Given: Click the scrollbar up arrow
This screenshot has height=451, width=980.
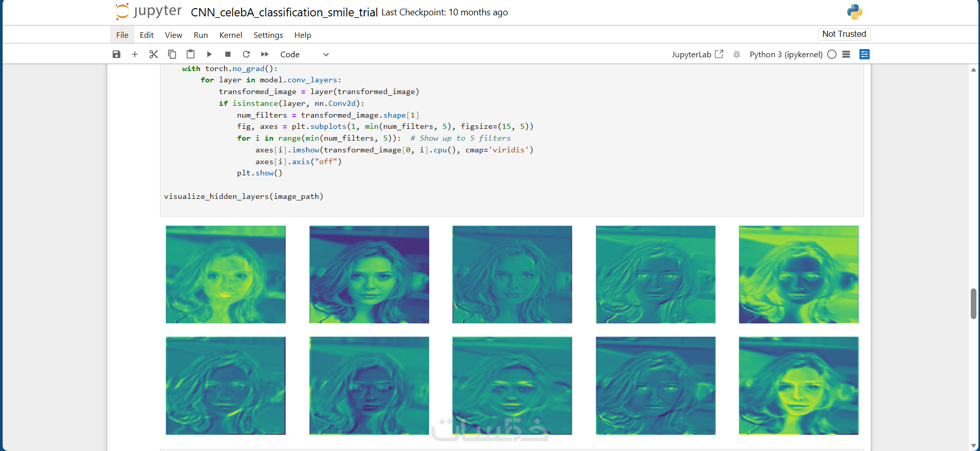Looking at the screenshot, I should point(973,70).
